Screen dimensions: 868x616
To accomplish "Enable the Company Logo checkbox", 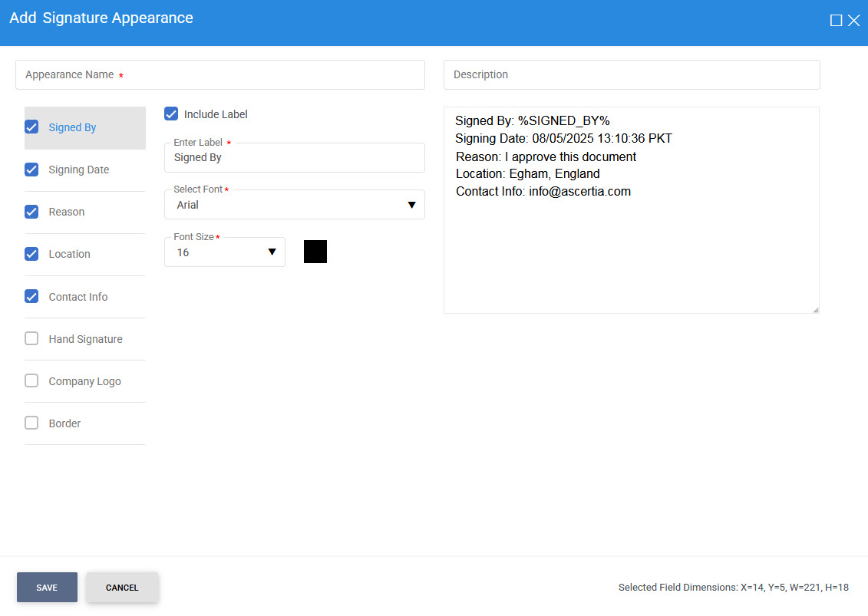I will click(31, 380).
